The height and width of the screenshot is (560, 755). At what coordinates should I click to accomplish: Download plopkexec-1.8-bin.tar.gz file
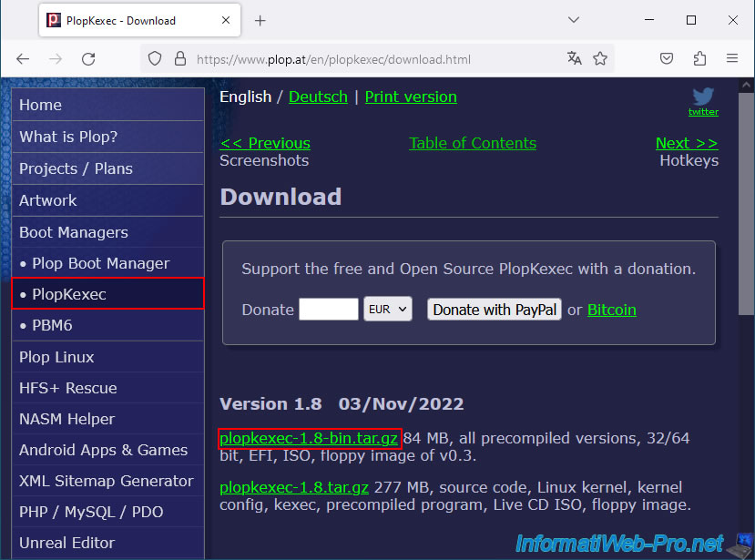(x=309, y=438)
